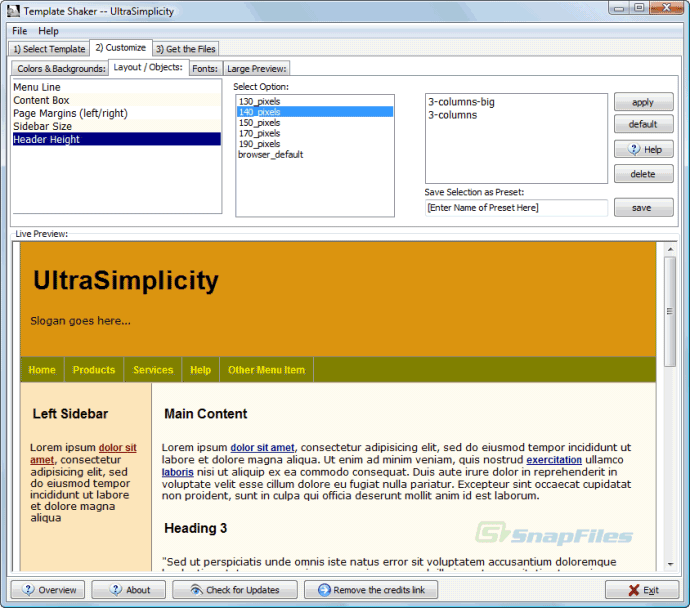Switch to the 2) Customize tab

coord(121,48)
